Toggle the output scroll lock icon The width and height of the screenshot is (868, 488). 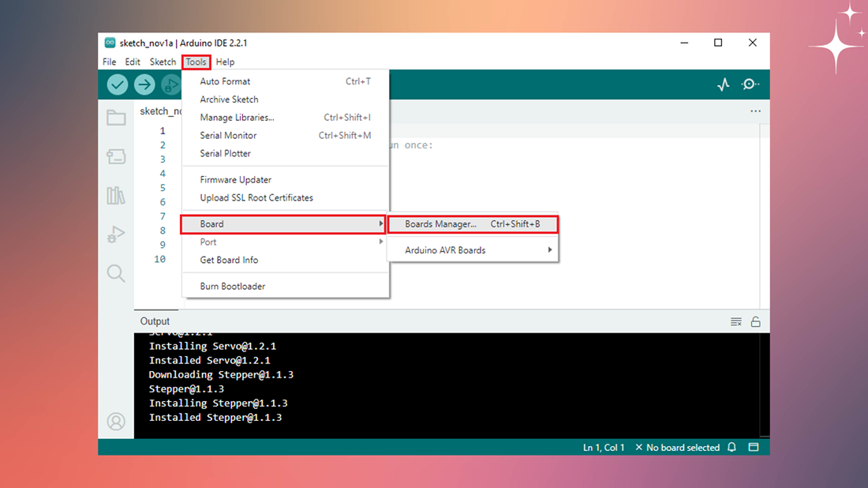click(756, 321)
